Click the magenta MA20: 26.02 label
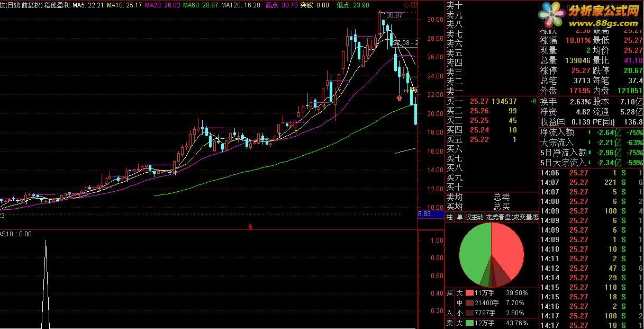Viewport: 644px width, 329px height. coord(162,5)
